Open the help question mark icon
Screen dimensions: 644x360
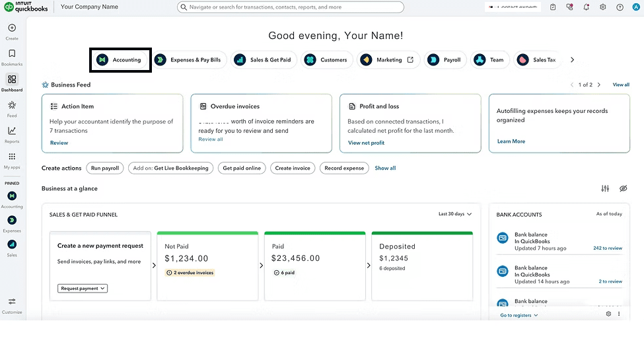coord(620,7)
